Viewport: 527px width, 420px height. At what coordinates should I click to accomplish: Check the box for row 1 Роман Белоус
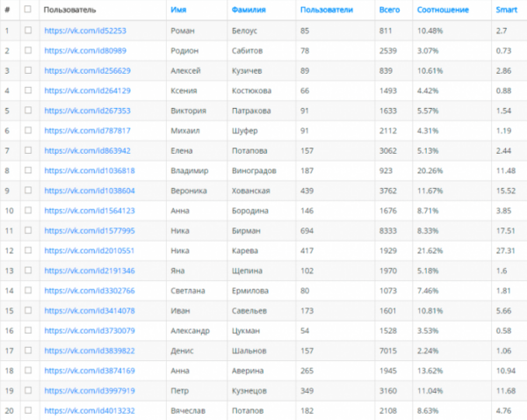pyautogui.click(x=28, y=30)
